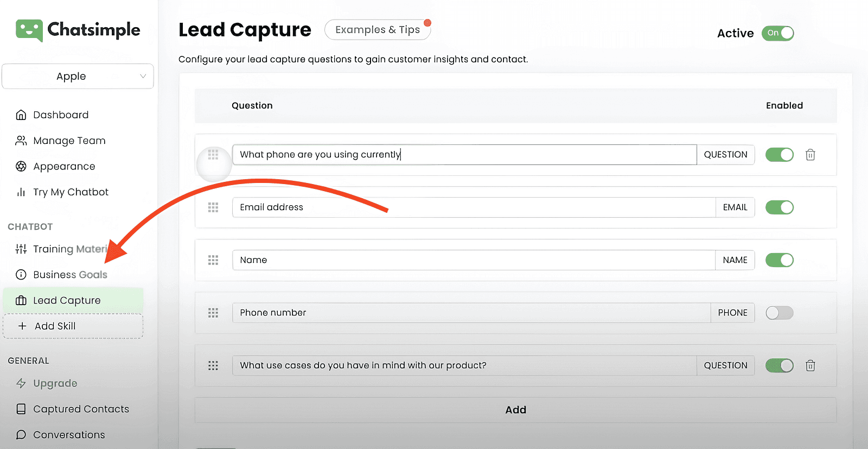Image resolution: width=868 pixels, height=449 pixels.
Task: Open the Apple chatbot selector dropdown
Action: [78, 77]
